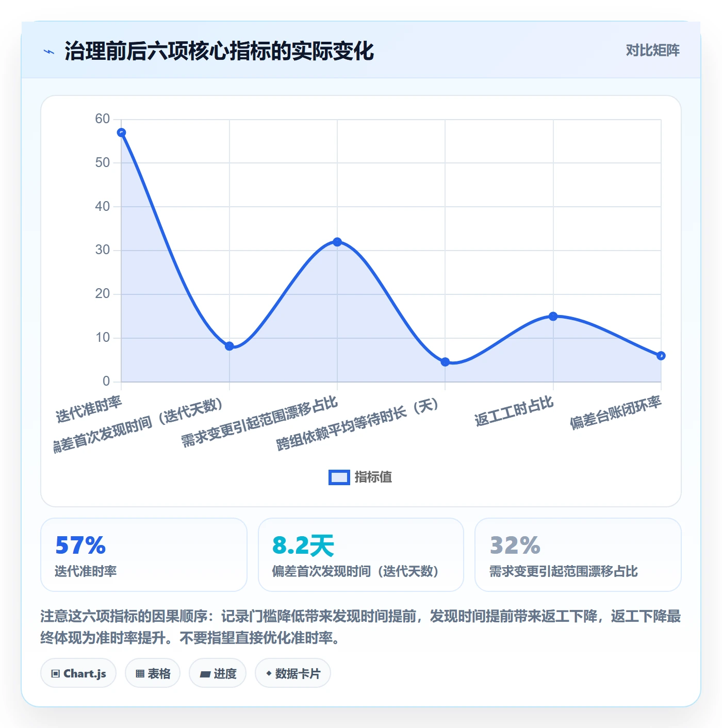Click the 需求变更引起范围漂移占比 caption under 32%

pos(563,571)
